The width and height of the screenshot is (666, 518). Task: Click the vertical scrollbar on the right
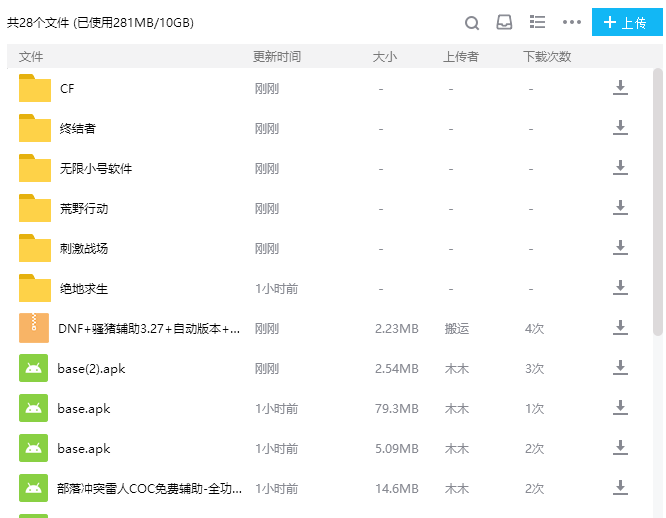[x=657, y=200]
